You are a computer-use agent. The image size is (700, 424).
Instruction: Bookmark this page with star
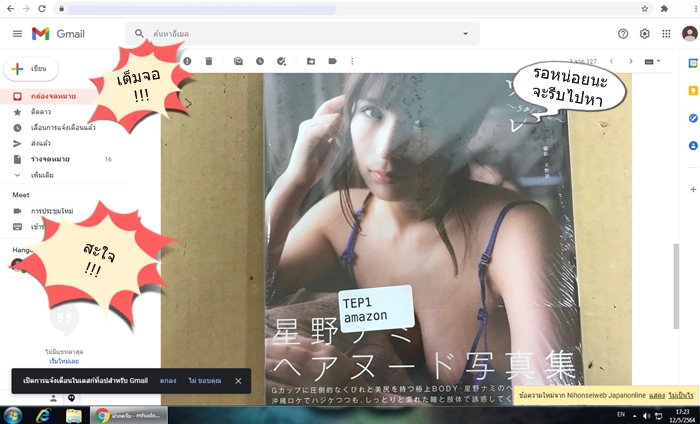coord(645,8)
